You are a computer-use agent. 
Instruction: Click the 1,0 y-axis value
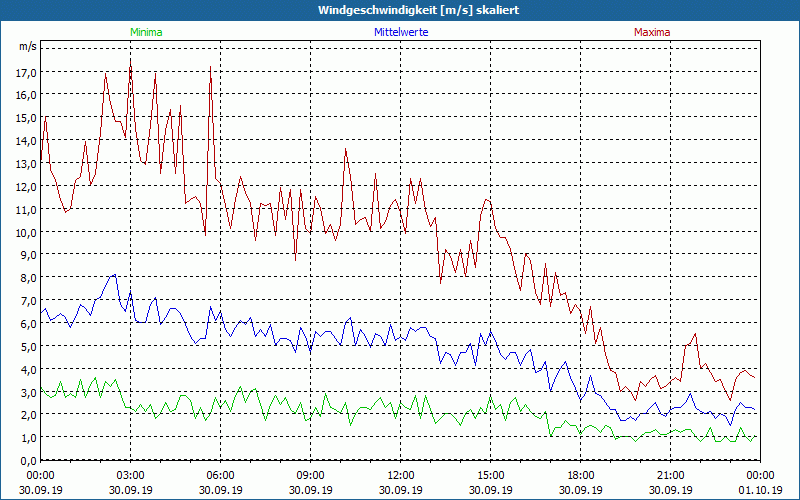coord(29,438)
